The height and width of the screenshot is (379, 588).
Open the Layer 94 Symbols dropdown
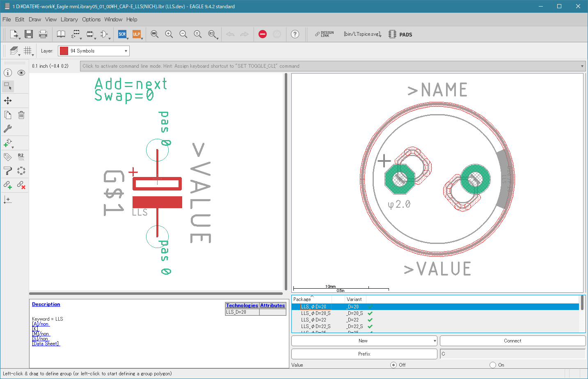click(x=94, y=51)
